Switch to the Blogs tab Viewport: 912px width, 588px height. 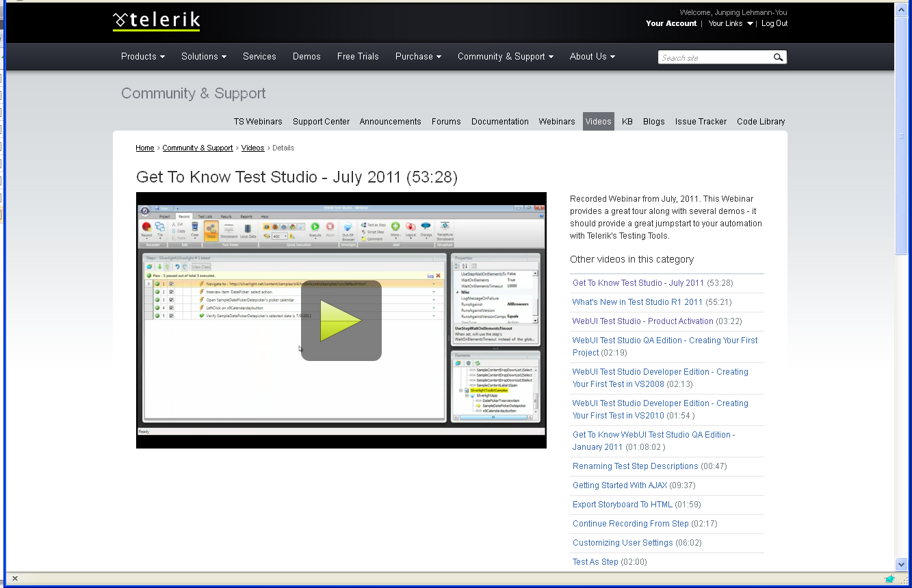point(654,122)
